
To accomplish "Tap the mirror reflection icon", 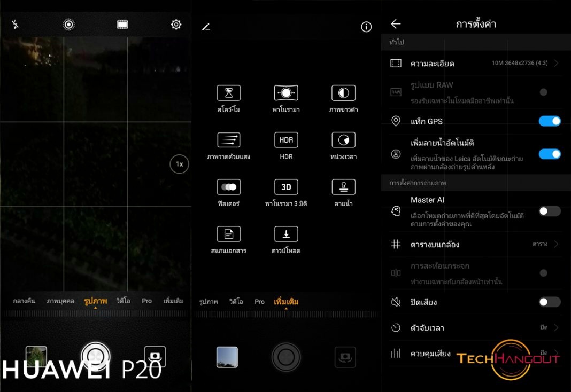I will 396,273.
